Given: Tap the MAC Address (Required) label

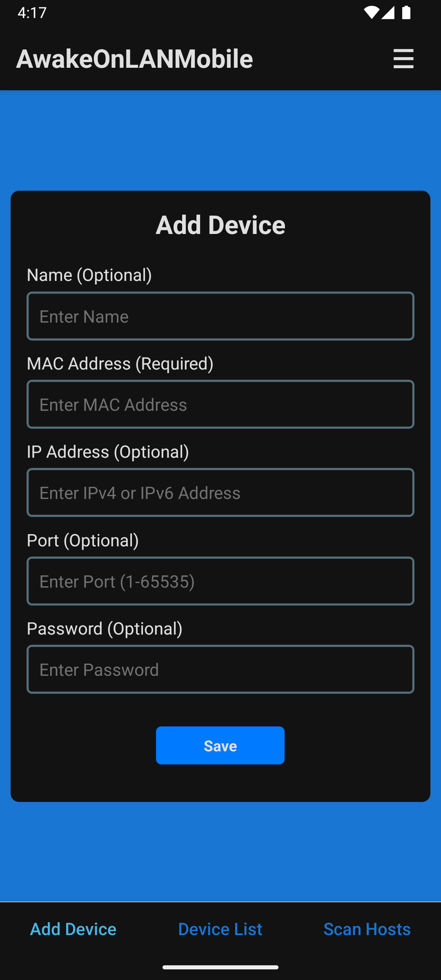Looking at the screenshot, I should point(120,363).
